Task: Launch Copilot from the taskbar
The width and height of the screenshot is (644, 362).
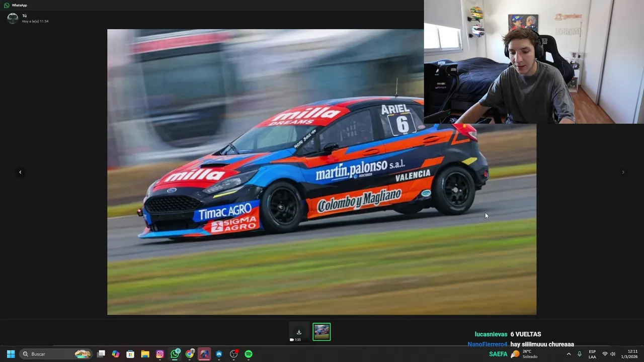Action: coord(116,354)
